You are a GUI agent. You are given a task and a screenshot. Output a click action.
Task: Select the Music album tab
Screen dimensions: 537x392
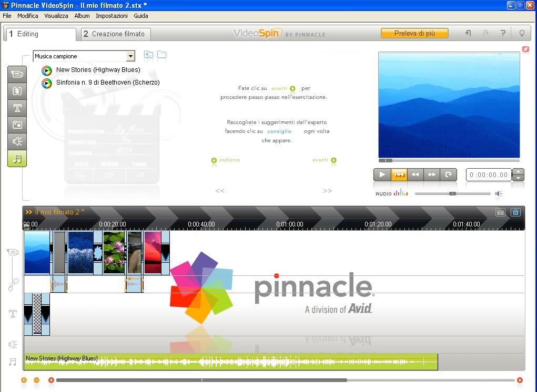pyautogui.click(x=17, y=158)
